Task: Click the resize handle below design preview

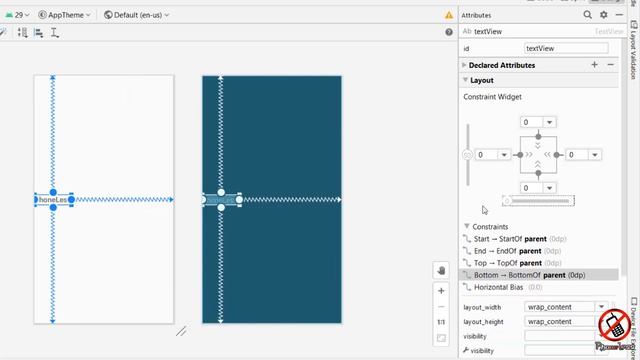Action: click(181, 331)
